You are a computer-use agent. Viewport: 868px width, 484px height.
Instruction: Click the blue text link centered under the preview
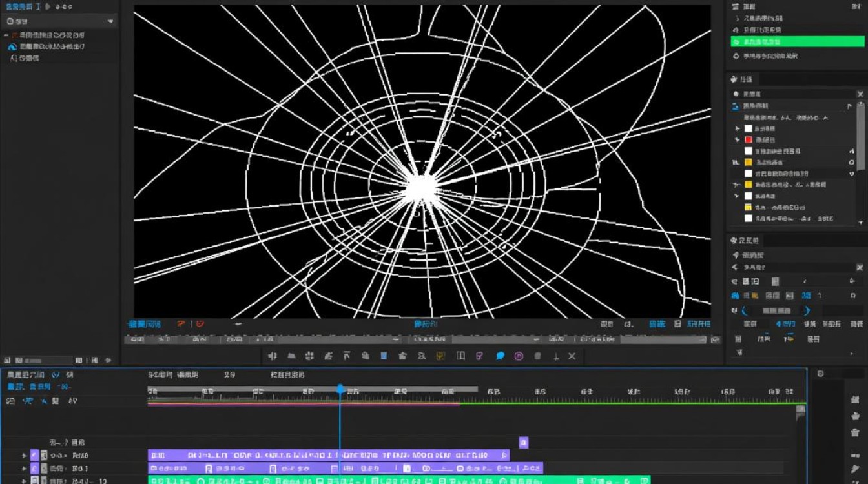(426, 324)
